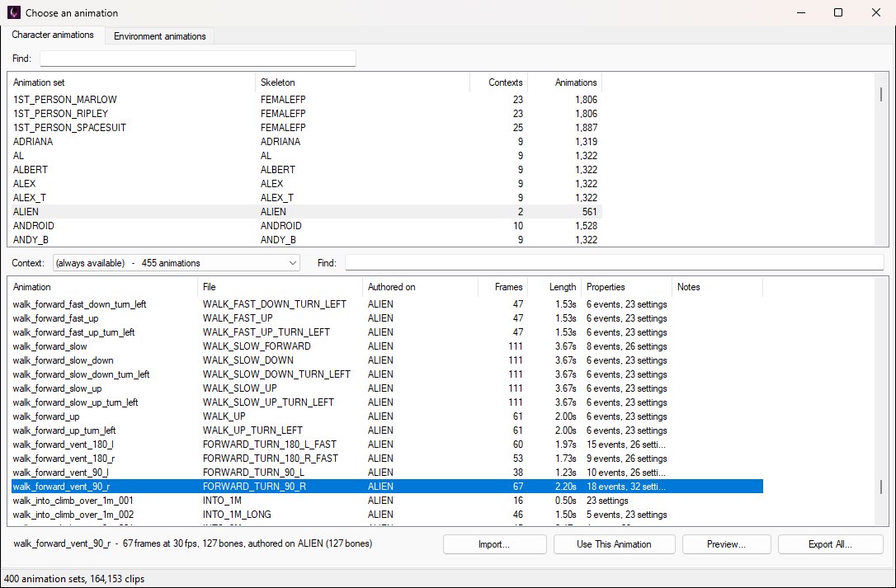
Task: Select the ANDY_B animation set row
Action: 306,239
